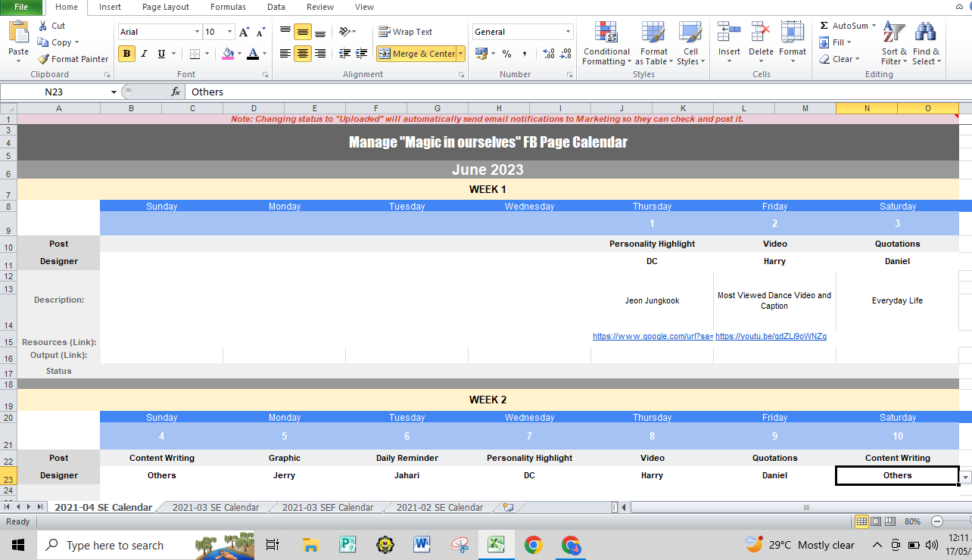Open the General number format dropdown

pyautogui.click(x=568, y=32)
